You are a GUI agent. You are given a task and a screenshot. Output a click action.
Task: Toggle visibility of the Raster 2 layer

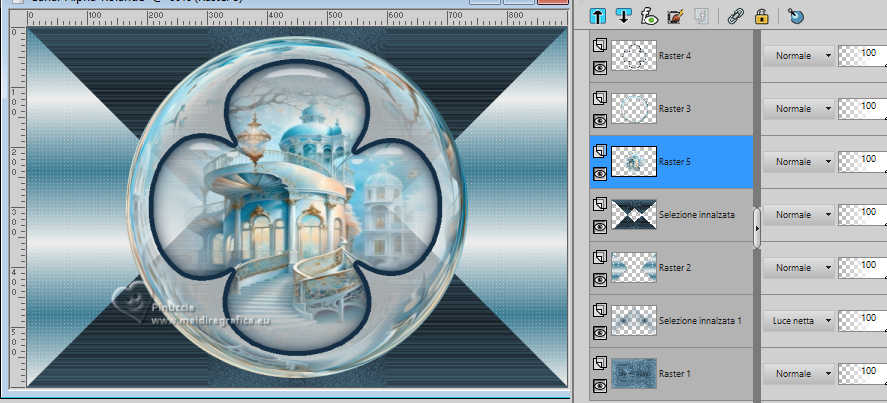click(x=600, y=280)
